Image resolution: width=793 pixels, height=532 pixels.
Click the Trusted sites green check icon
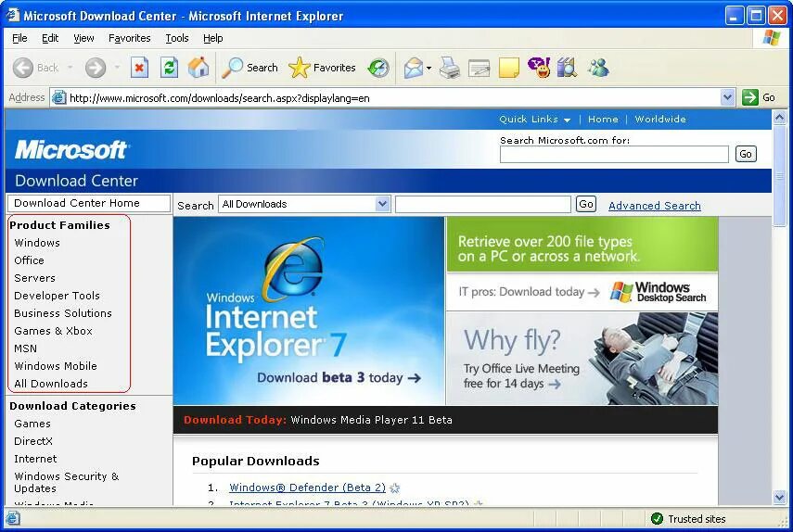657,518
